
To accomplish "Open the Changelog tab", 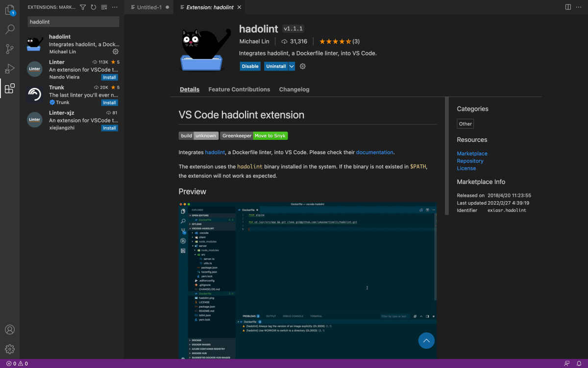I will [294, 89].
